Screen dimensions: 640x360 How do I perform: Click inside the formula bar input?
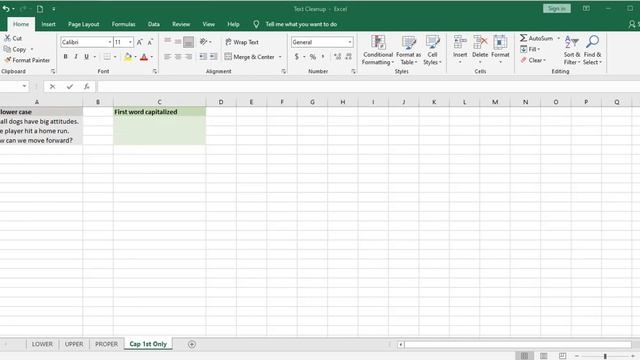[x=368, y=87]
